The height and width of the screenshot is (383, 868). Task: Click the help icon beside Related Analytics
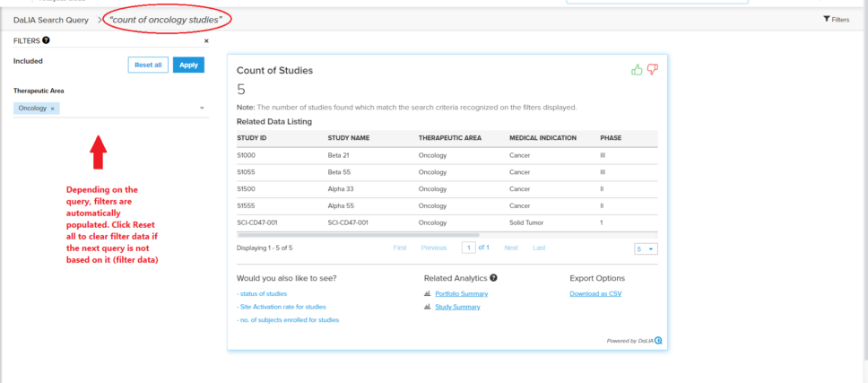493,278
